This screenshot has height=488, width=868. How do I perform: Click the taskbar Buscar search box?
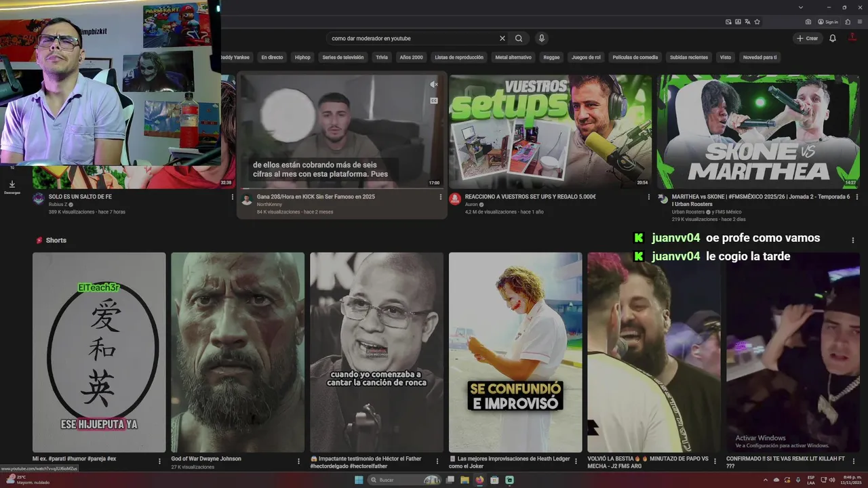[403, 480]
